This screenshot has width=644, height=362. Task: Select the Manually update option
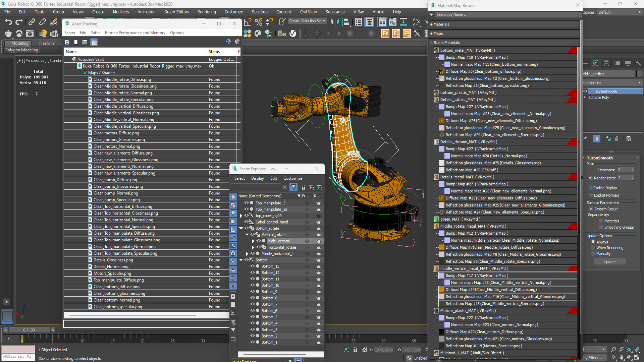593,254
